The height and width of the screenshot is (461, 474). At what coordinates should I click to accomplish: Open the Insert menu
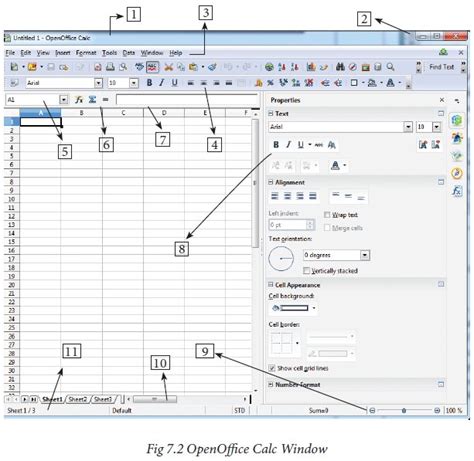tap(63, 53)
